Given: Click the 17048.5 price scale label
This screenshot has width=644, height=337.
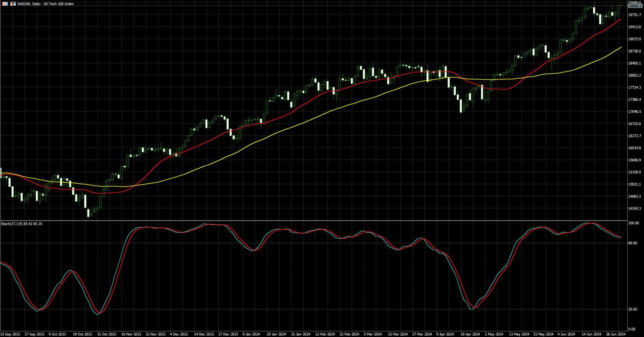Looking at the screenshot, I should 635,112.
